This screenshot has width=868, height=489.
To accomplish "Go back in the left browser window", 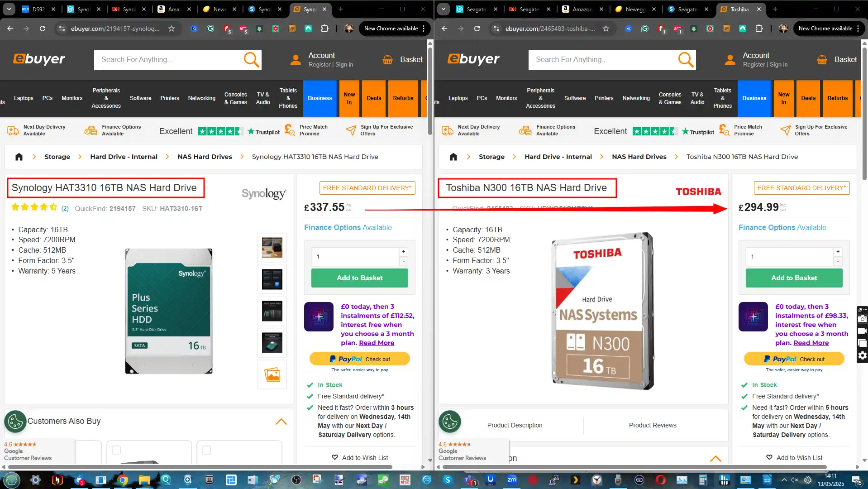I will click(x=10, y=29).
